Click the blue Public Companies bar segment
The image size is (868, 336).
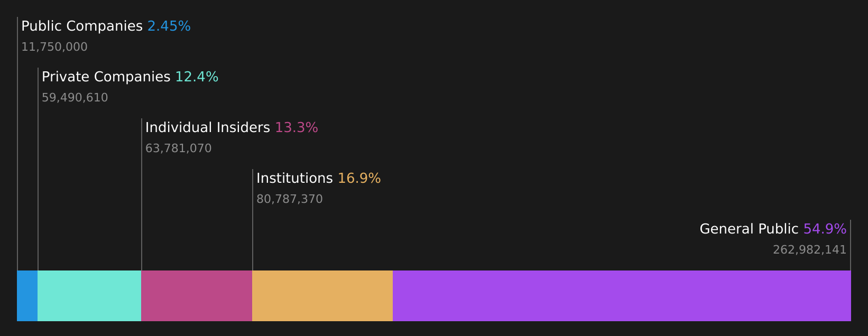pyautogui.click(x=27, y=296)
